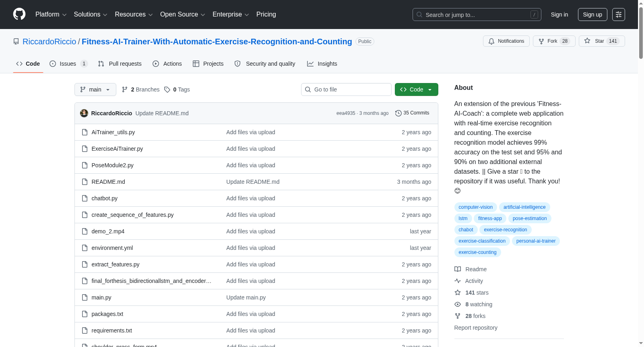Select the exercise-recognition topic tag
The height and width of the screenshot is (347, 644).
(x=506, y=230)
